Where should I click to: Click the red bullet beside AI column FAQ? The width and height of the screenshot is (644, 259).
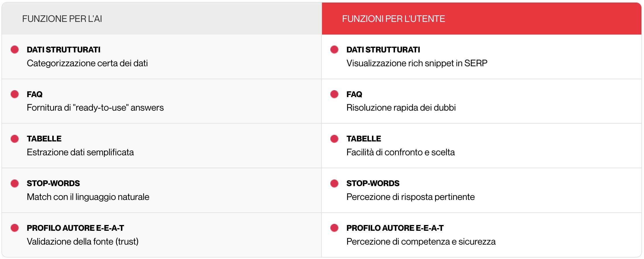pyautogui.click(x=15, y=94)
